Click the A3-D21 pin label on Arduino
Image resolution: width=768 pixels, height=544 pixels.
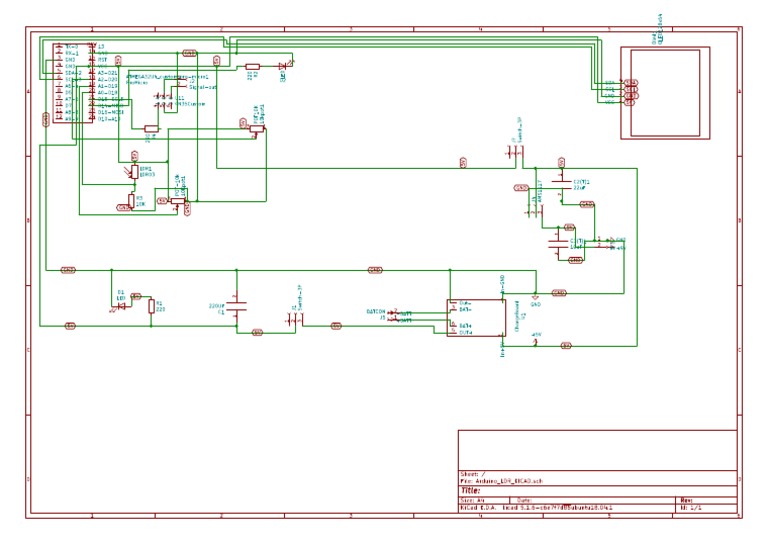click(x=108, y=72)
